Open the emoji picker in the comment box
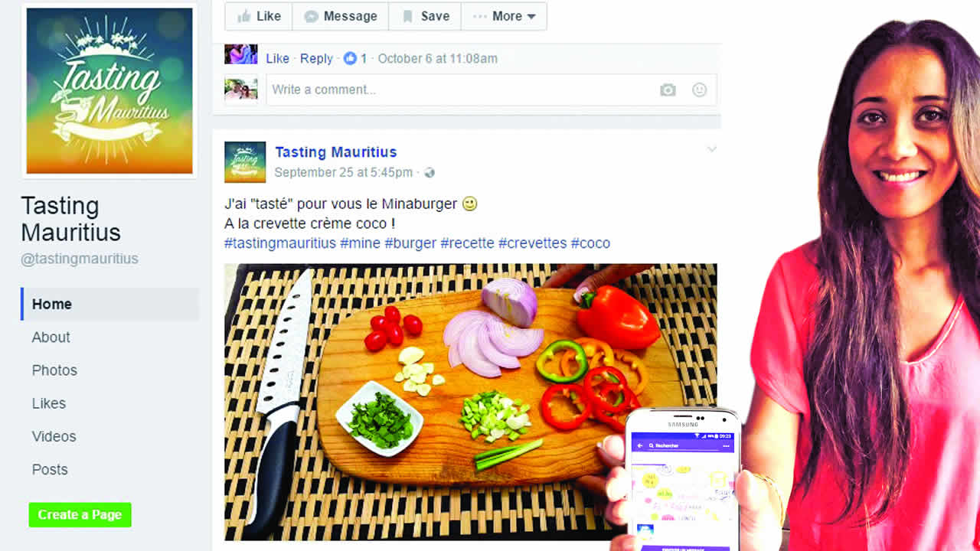Viewport: 980px width, 551px height. 699,90
